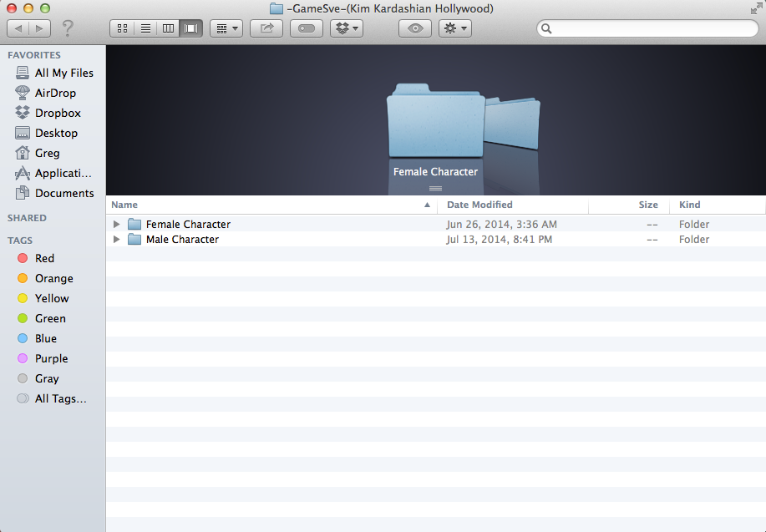Viewport: 766px width, 532px height.
Task: Zoom the window with green button
Action: click(45, 8)
